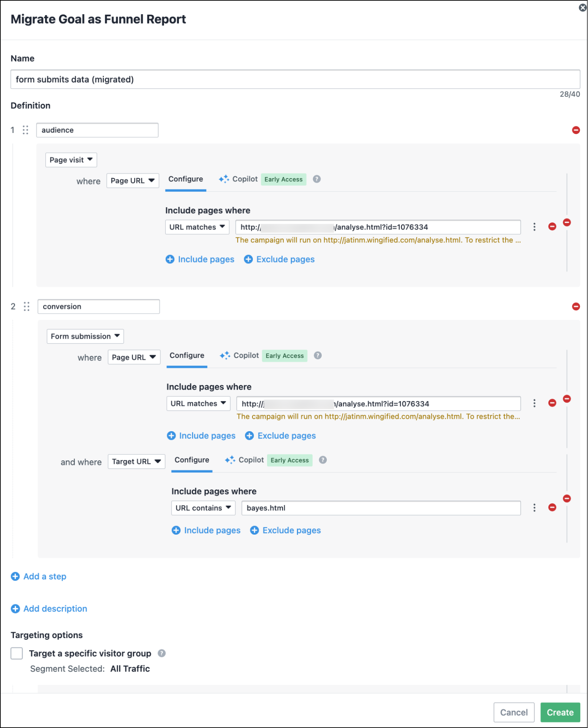Open the URL contains dropdown
Image resolution: width=588 pixels, height=728 pixels.
pyautogui.click(x=203, y=508)
